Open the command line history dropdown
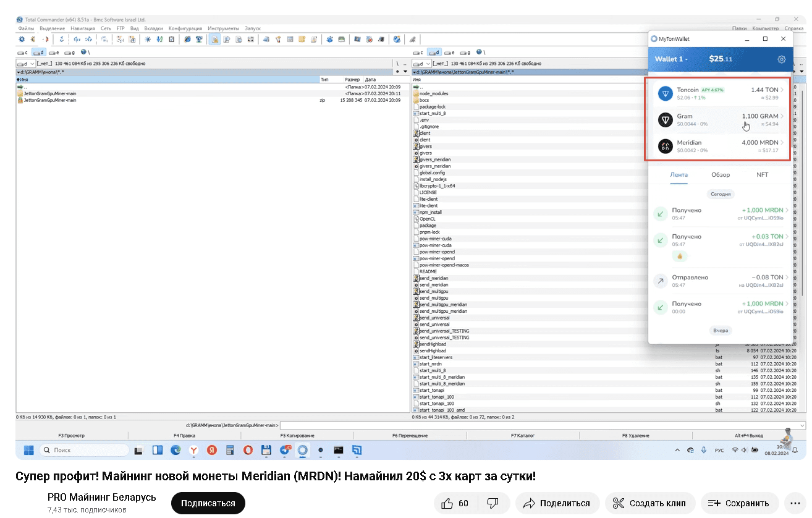The image size is (812, 518). pyautogui.click(x=802, y=425)
